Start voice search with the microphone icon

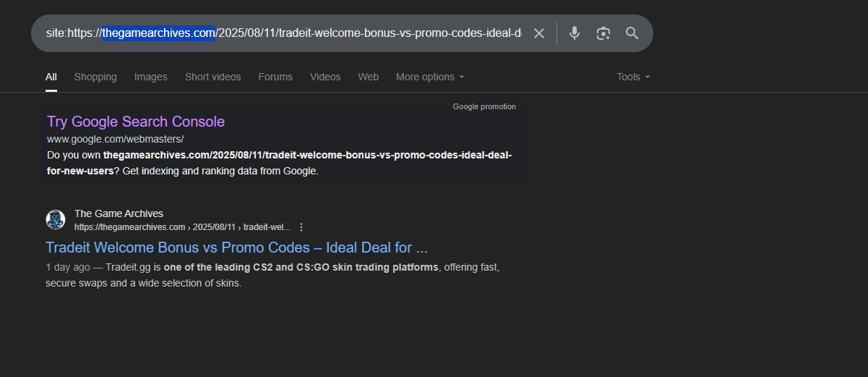[575, 33]
